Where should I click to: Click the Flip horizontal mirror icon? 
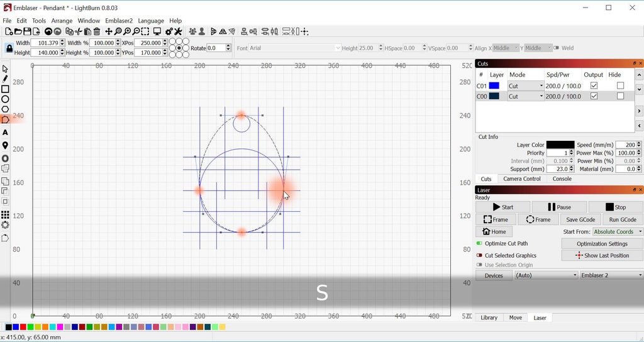tap(223, 31)
